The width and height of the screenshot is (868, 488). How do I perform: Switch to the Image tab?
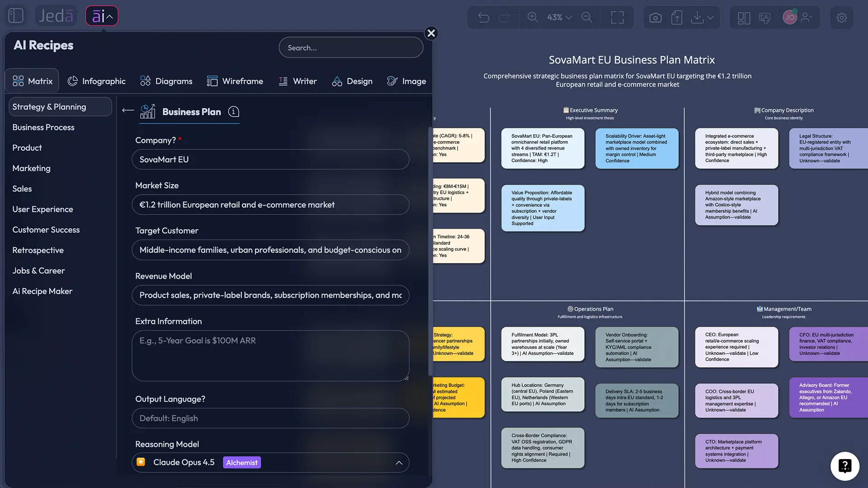(x=406, y=81)
